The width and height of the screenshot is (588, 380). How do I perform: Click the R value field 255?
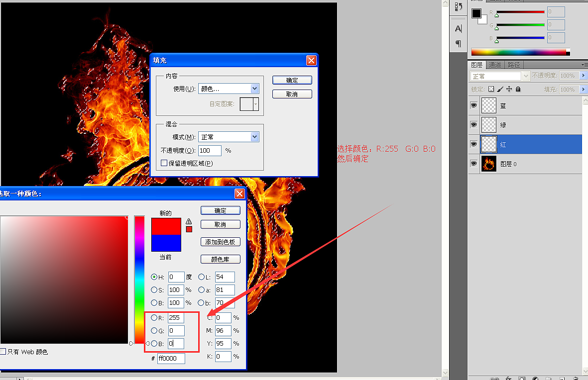[x=176, y=318]
